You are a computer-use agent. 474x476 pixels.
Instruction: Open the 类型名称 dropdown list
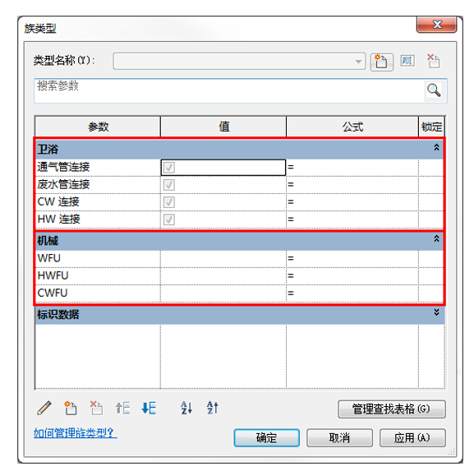pos(358,62)
